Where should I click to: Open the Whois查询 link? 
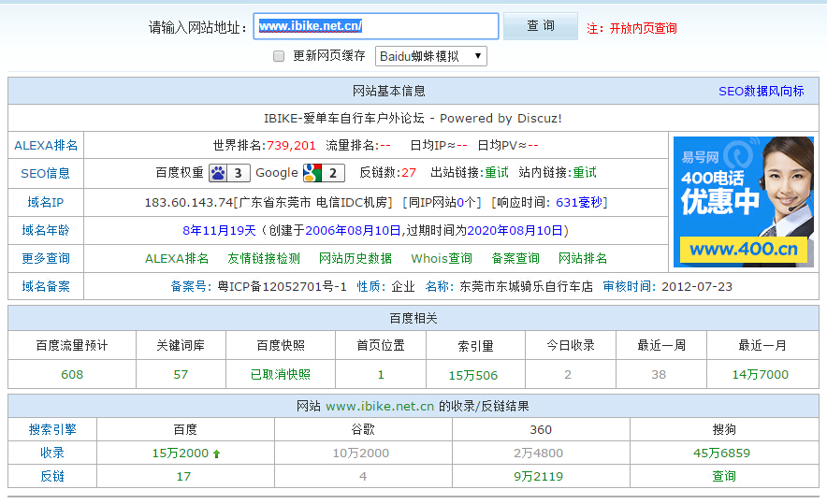(442, 258)
